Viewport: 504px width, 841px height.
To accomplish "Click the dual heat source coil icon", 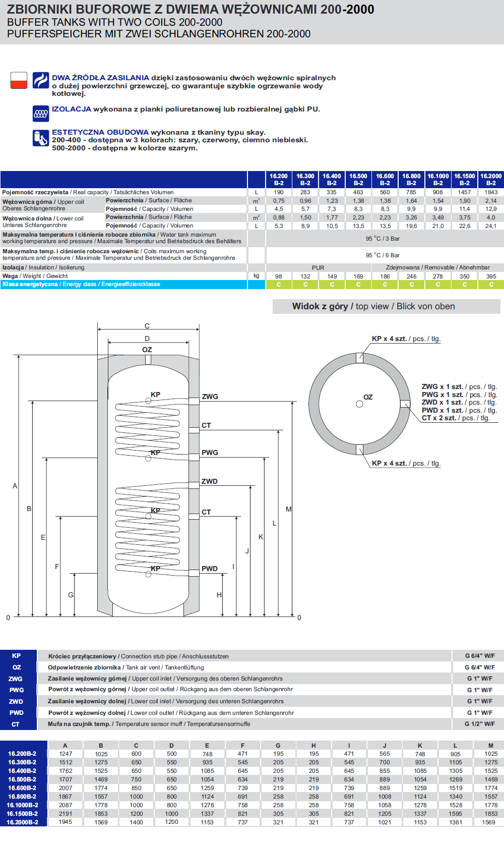I will tap(41, 80).
